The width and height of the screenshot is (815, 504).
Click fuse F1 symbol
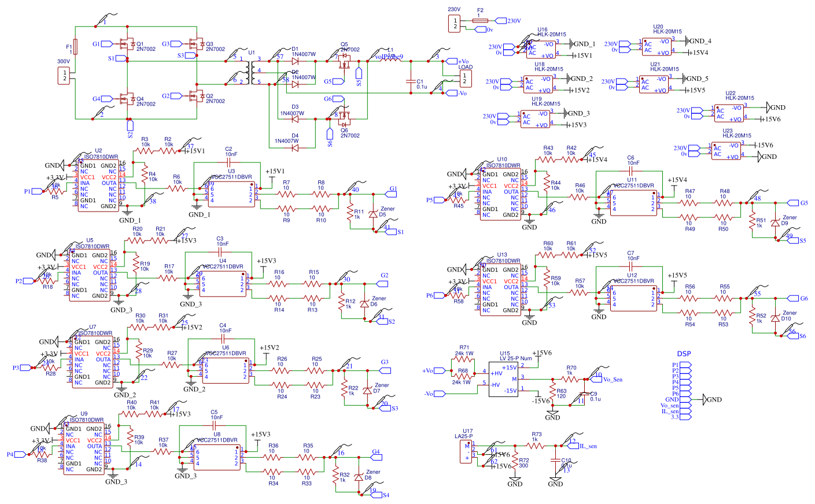pyautogui.click(x=75, y=47)
